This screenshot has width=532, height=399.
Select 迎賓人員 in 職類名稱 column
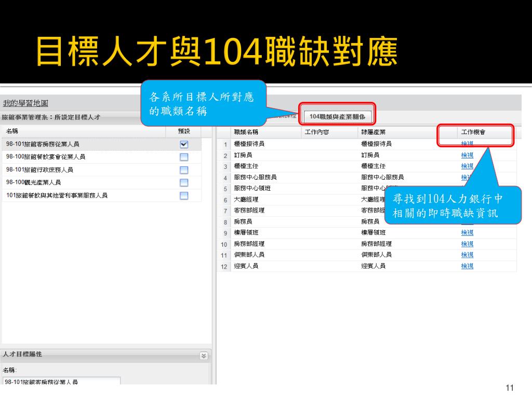click(x=246, y=266)
